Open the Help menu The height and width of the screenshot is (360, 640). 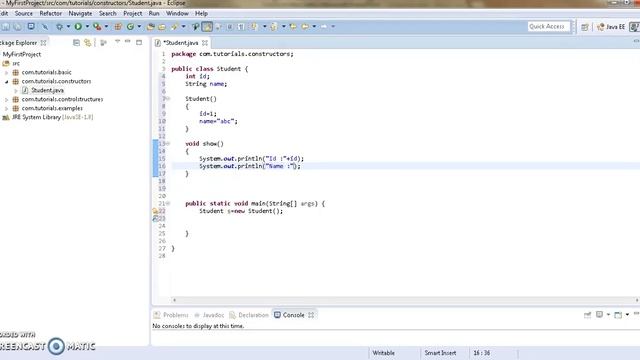[x=201, y=13]
